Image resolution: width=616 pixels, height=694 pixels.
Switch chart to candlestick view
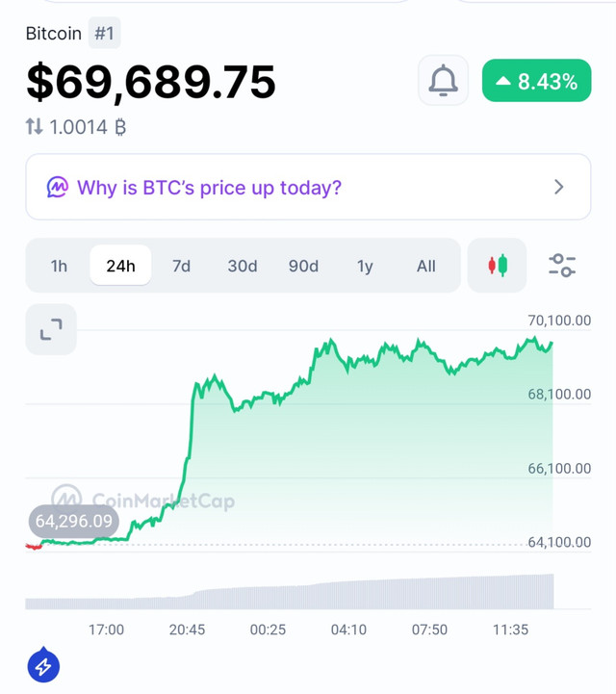pos(497,265)
